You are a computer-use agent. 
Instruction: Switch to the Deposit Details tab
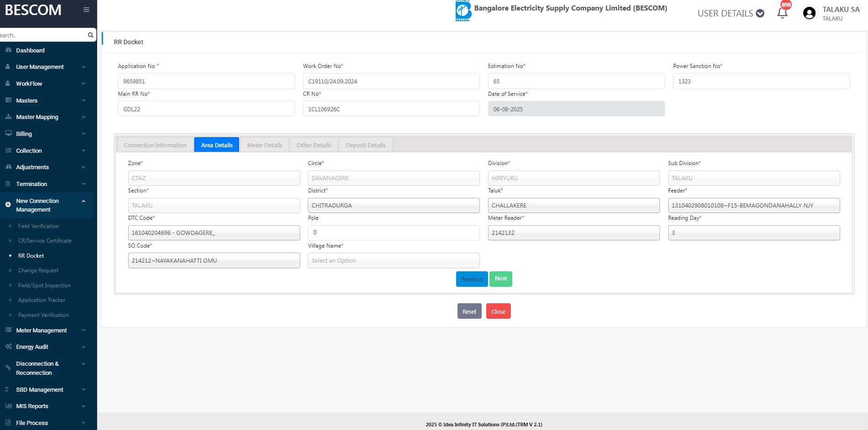coord(365,145)
